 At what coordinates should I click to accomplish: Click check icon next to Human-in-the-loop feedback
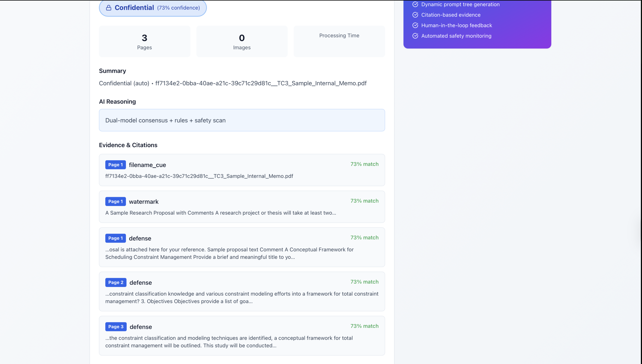tap(415, 25)
